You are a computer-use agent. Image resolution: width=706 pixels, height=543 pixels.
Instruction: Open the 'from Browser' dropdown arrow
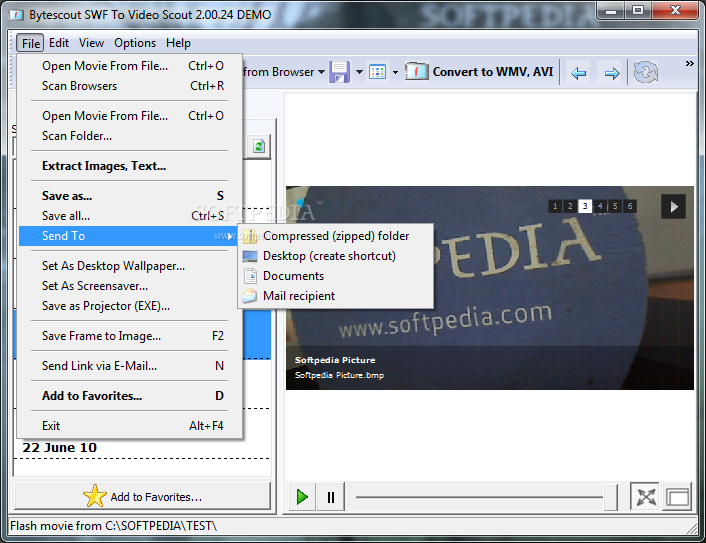click(321, 72)
